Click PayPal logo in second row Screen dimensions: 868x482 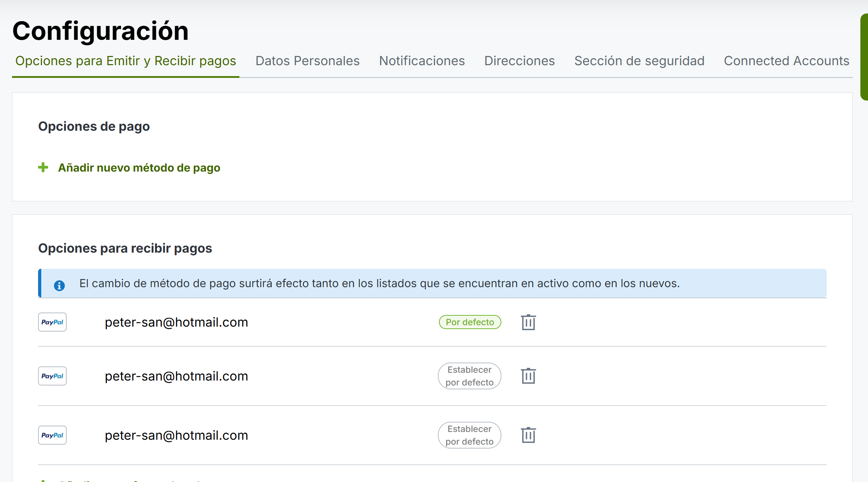52,376
